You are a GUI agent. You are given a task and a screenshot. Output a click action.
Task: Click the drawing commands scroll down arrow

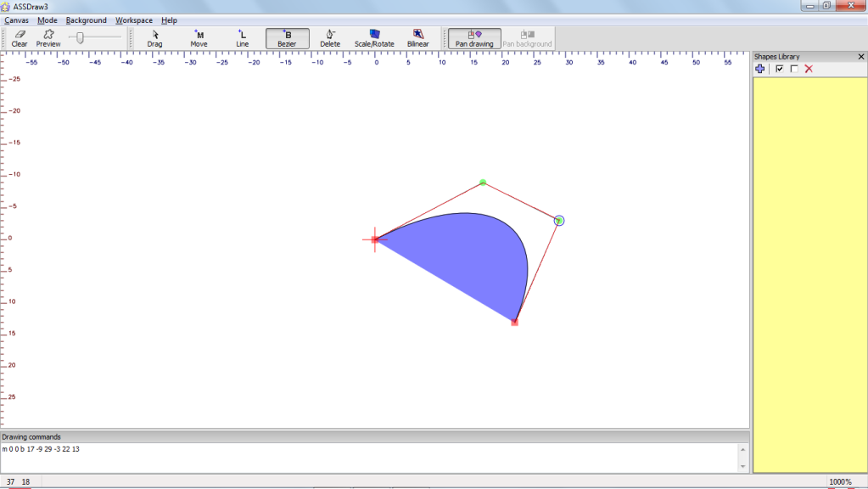[x=743, y=466]
